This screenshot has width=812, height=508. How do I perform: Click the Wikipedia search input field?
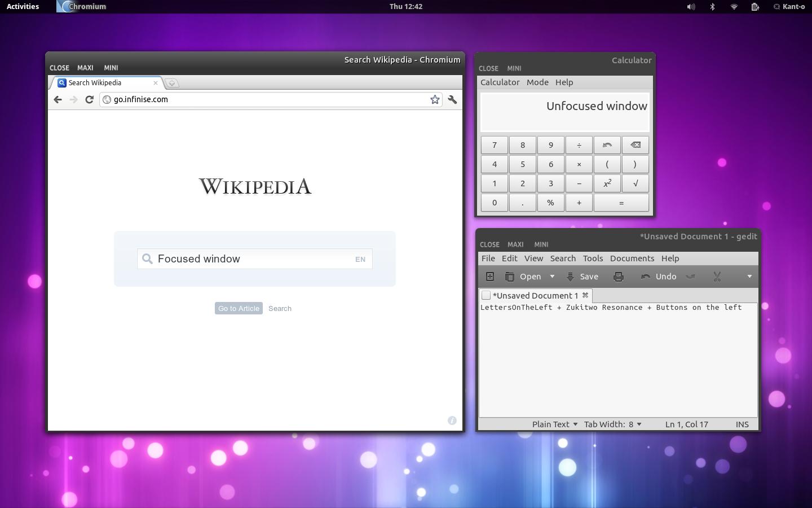tap(255, 259)
